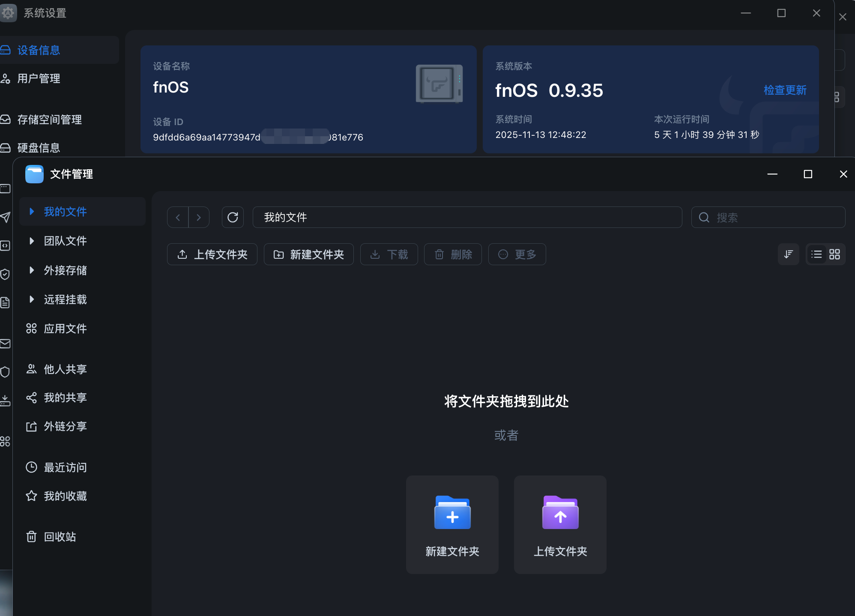Screen dimensions: 855x616
Task: Expand the 外接存储 tree node
Action: [x=31, y=270]
